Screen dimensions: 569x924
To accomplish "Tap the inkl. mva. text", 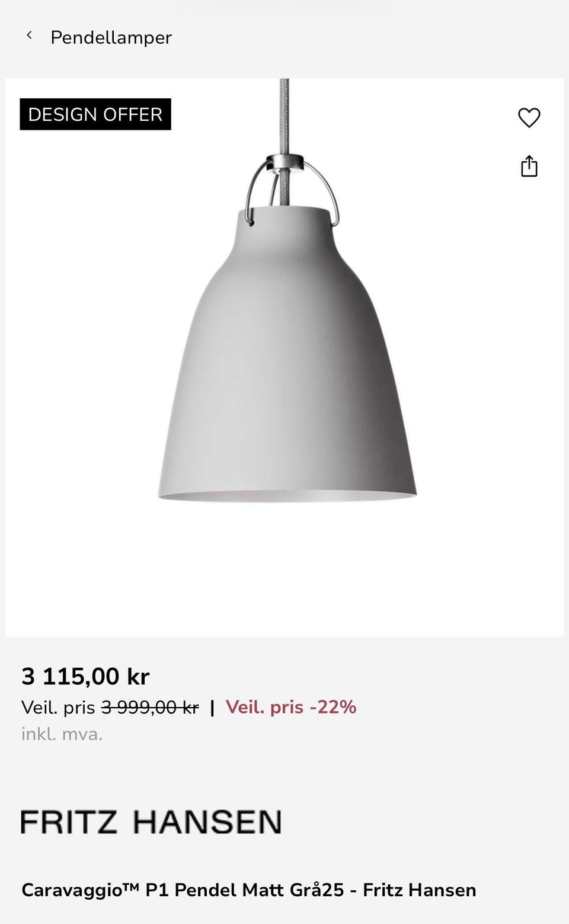I will coord(62,734).
